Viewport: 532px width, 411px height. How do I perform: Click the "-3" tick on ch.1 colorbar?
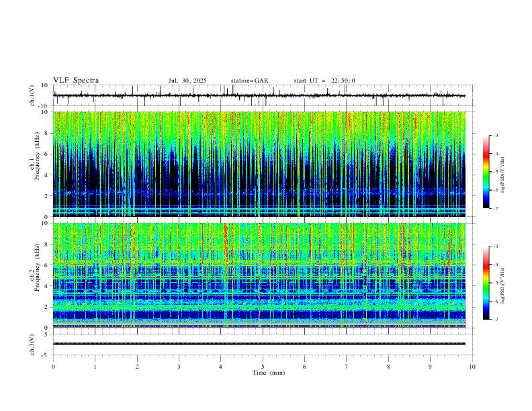coord(495,135)
